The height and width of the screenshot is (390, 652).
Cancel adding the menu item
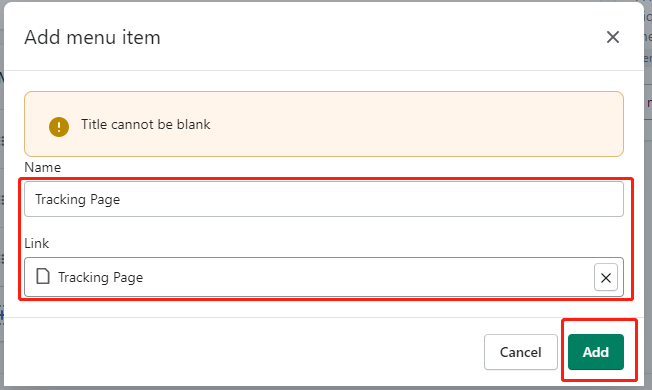click(x=520, y=352)
